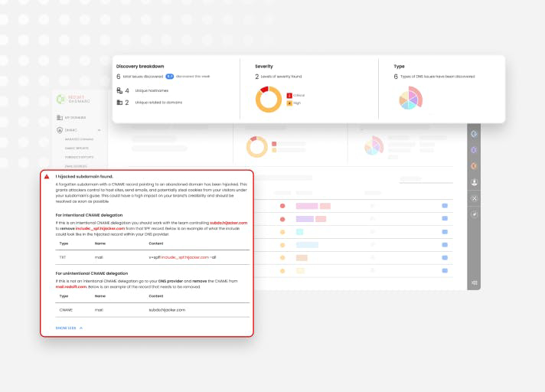Click the blue action button in the pink-tag row

[x=445, y=206]
